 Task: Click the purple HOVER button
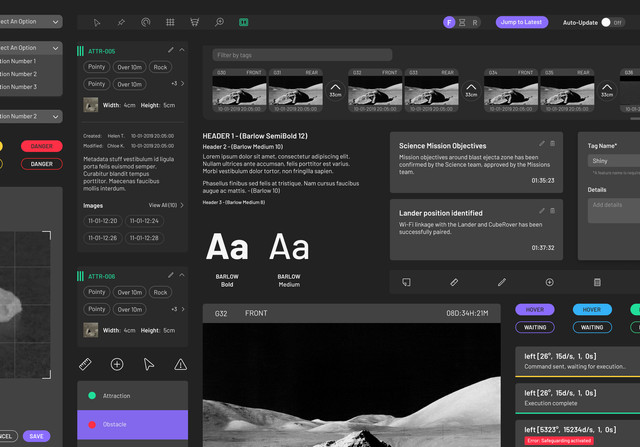point(535,309)
